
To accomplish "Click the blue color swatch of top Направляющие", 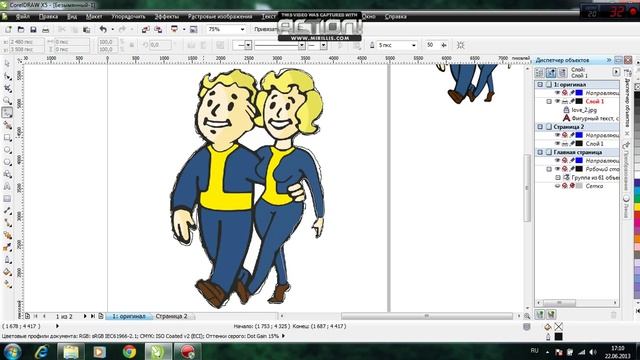I will click(579, 93).
